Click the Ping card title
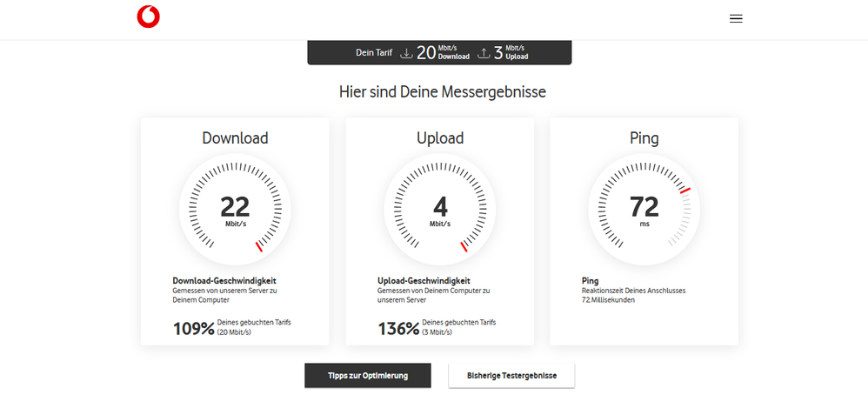868x395 pixels. [x=644, y=137]
